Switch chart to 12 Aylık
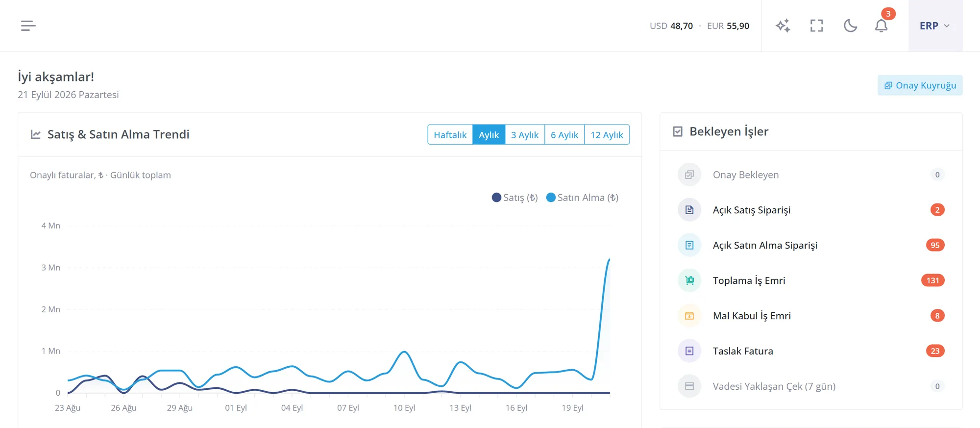The image size is (980, 428). coord(607,135)
